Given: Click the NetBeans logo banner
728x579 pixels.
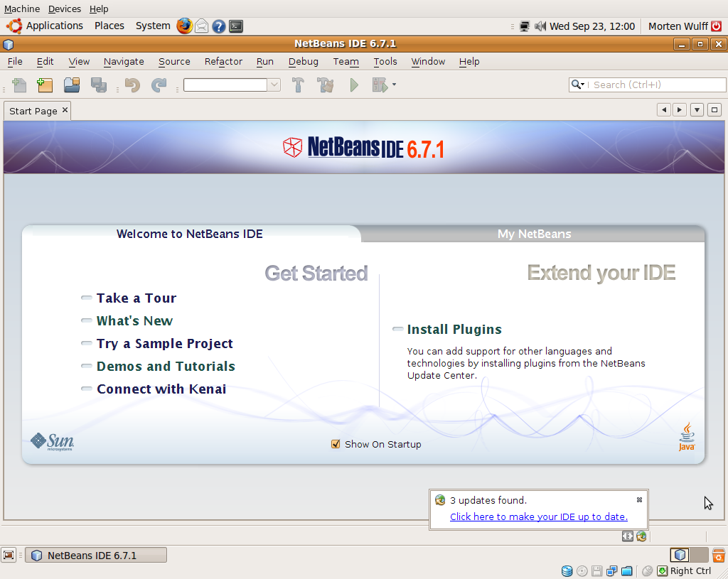Looking at the screenshot, I should coord(363,148).
